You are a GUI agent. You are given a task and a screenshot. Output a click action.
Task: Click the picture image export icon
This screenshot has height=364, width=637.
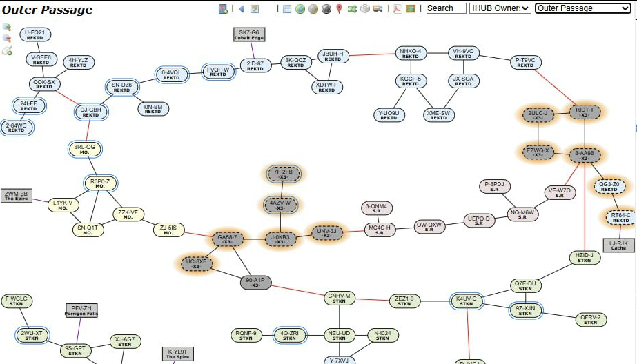coord(411,8)
